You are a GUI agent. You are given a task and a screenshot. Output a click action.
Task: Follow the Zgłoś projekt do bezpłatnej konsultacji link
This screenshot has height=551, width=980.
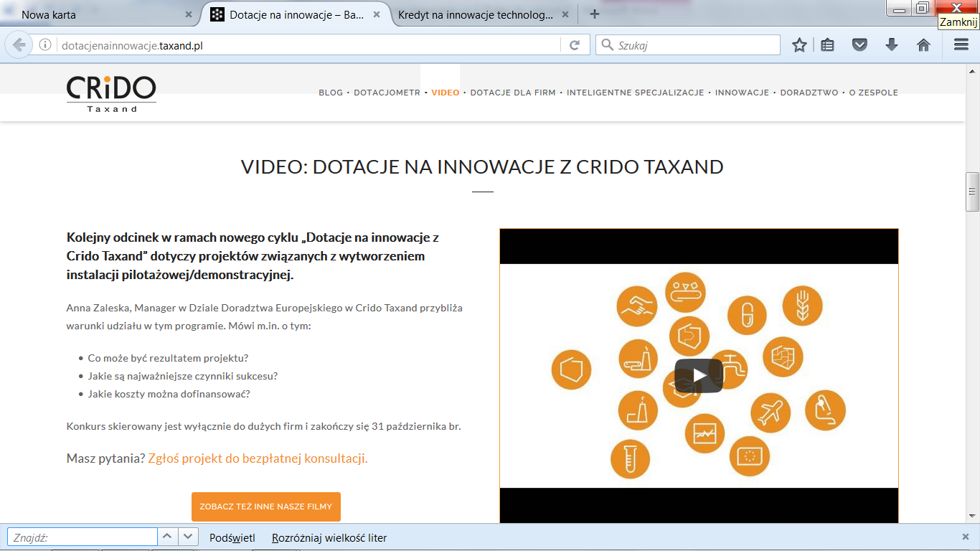coord(258,458)
